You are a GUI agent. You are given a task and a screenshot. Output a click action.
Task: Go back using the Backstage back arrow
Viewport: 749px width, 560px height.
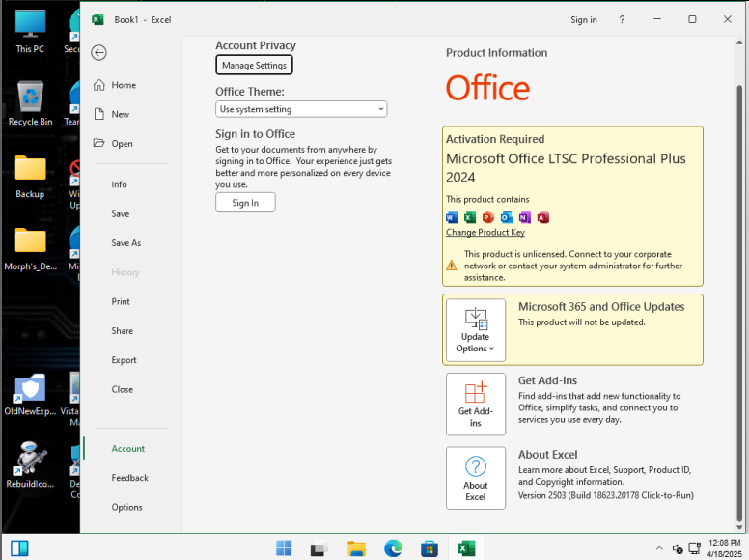(98, 52)
